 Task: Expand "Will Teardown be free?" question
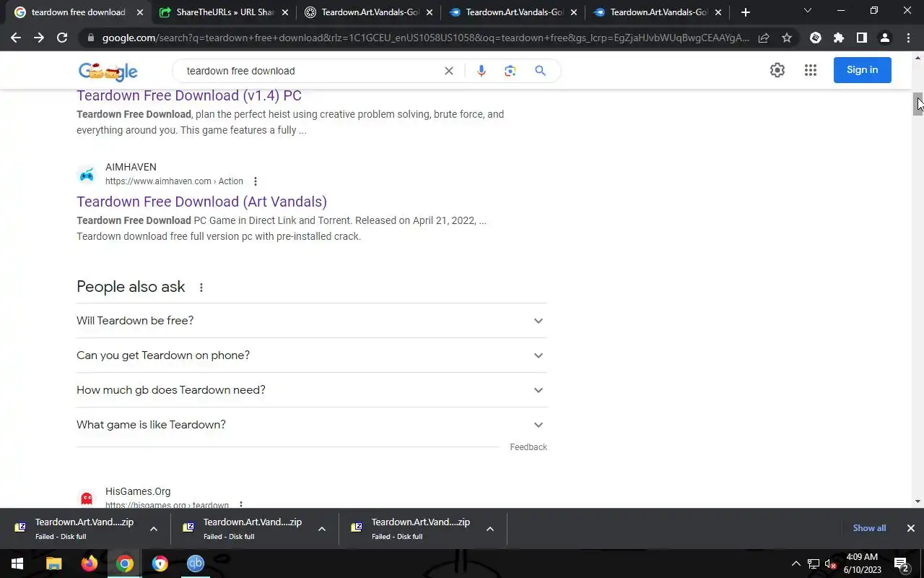pyautogui.click(x=312, y=321)
